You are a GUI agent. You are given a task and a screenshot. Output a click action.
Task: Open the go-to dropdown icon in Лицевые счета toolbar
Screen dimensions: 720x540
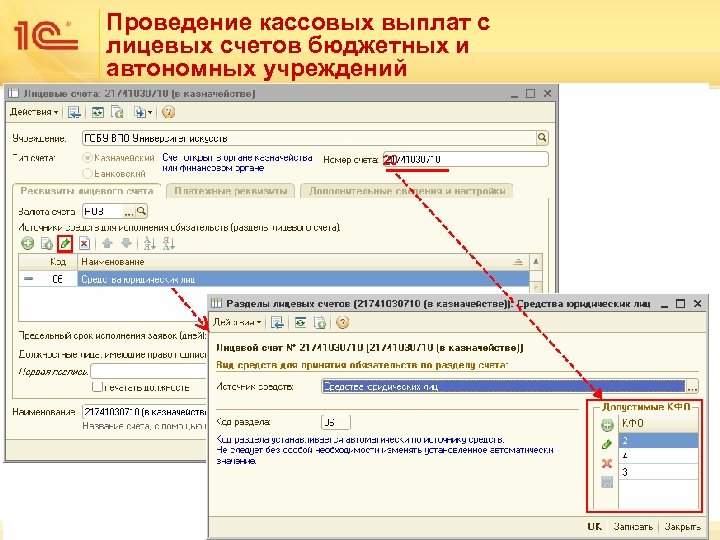[142, 112]
